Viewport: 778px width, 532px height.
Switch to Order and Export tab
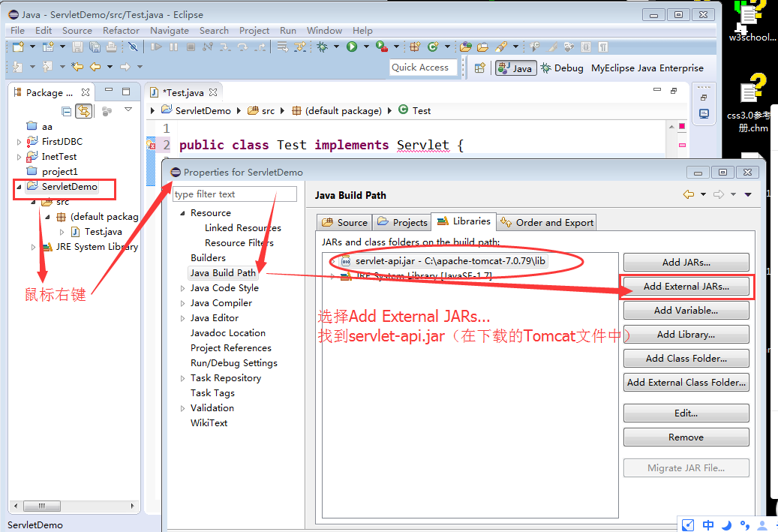547,222
